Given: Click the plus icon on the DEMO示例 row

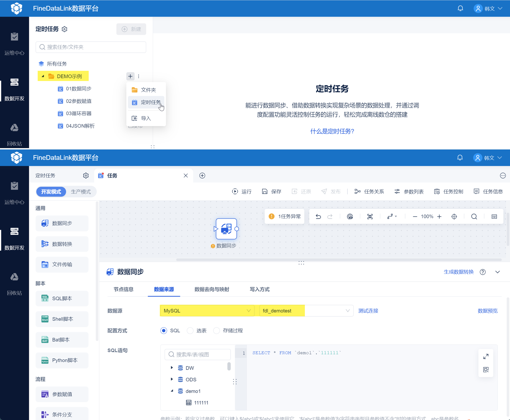Looking at the screenshot, I should (x=130, y=76).
